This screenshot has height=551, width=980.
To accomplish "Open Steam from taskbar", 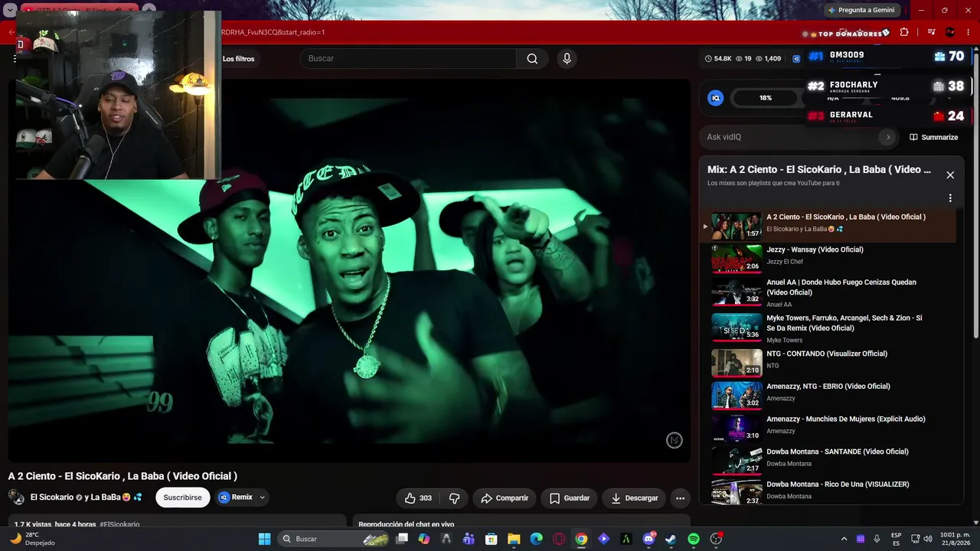I will [x=671, y=539].
